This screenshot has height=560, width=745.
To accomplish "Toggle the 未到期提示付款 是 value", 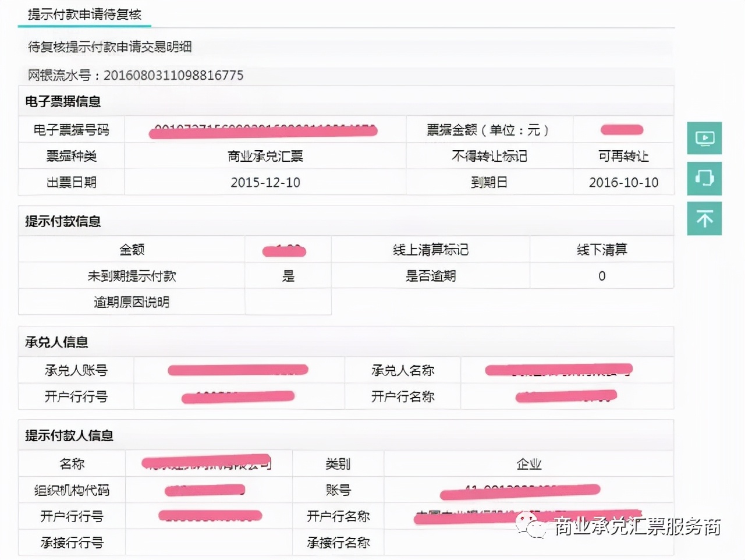I will coord(288,276).
